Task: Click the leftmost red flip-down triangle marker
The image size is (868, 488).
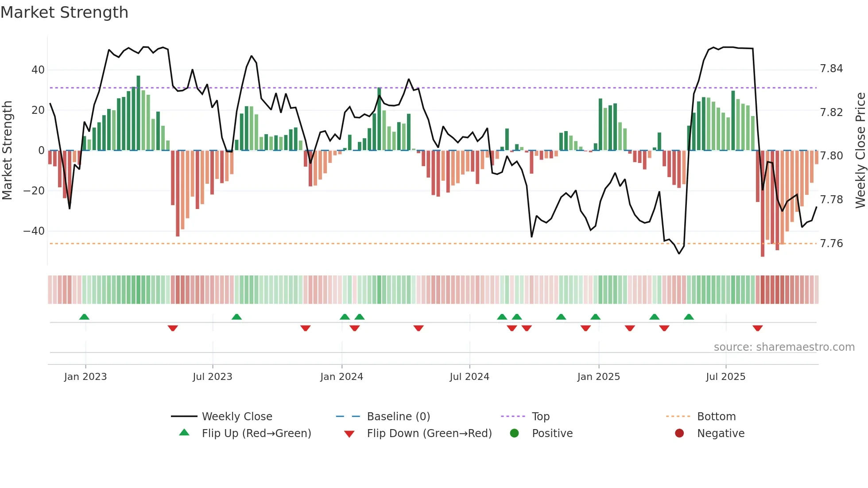Action: (x=173, y=328)
